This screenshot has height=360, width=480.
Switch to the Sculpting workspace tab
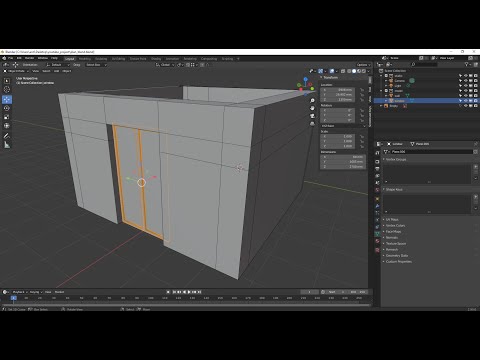coord(101,59)
